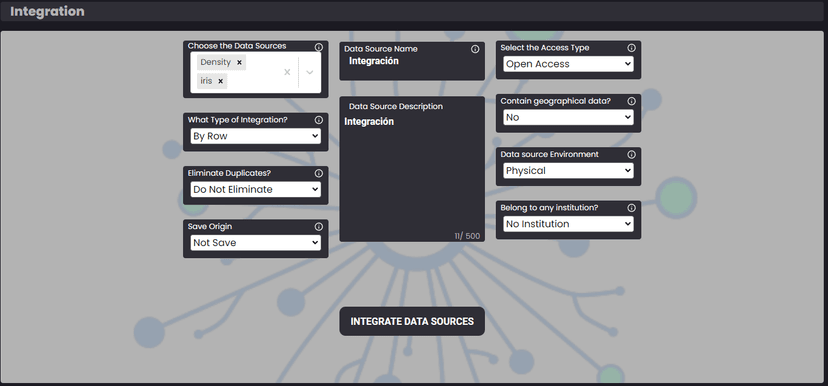Click the Choose the Data Sources label
828x386 pixels.
(237, 46)
